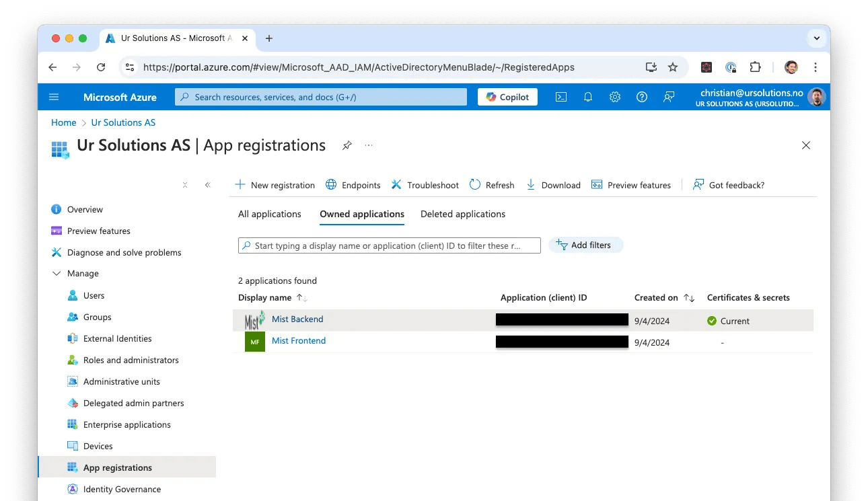Click the Azure search resources box
The height and width of the screenshot is (501, 868).
(321, 97)
